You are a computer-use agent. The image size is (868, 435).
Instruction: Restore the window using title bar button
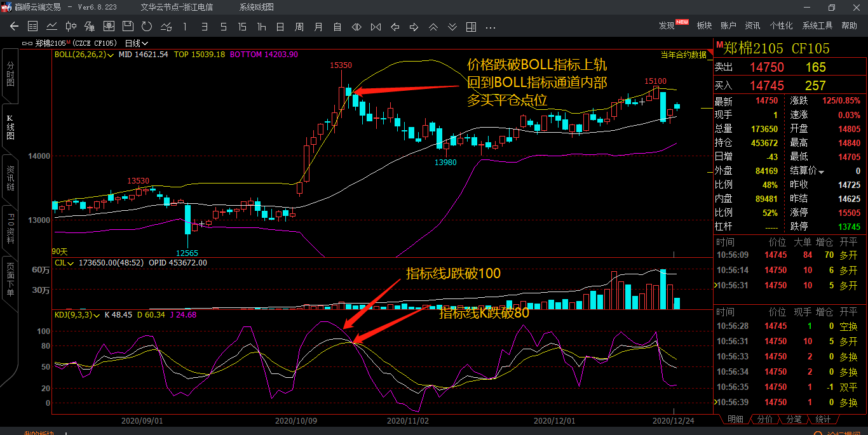832,7
